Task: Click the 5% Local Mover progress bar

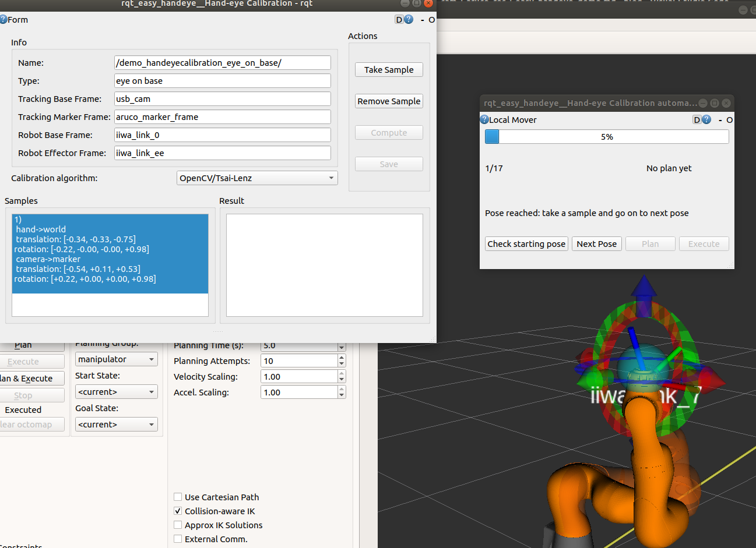Action: (x=606, y=136)
